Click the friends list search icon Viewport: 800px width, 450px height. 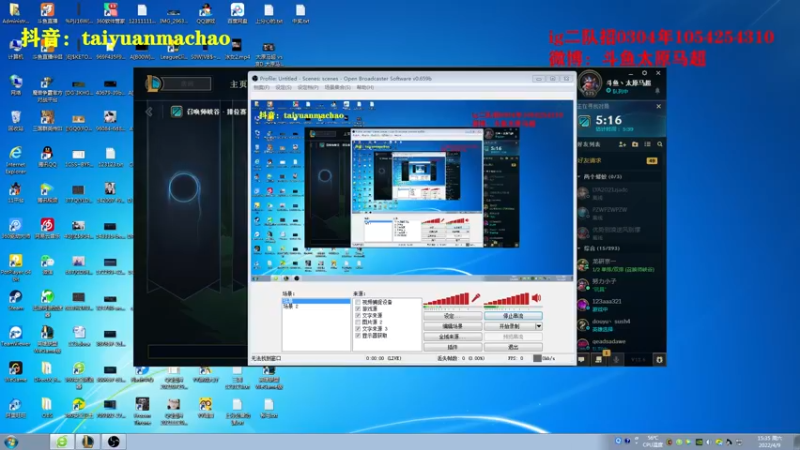(x=660, y=144)
